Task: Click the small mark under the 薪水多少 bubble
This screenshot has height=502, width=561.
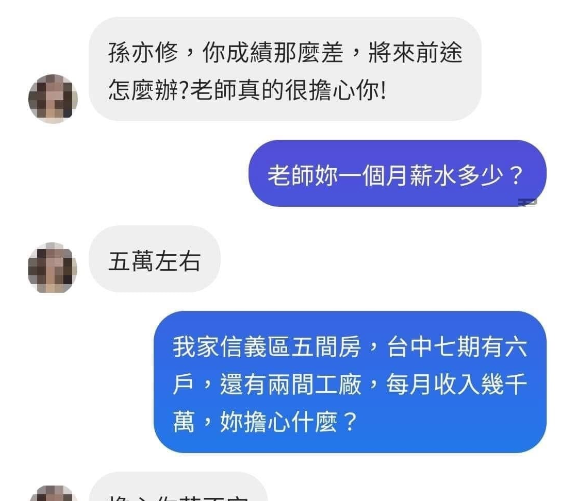Action: click(x=528, y=203)
